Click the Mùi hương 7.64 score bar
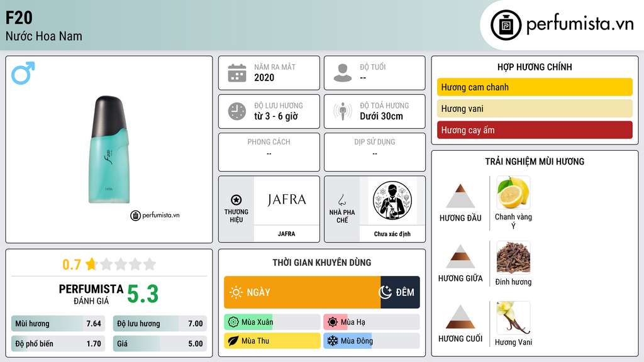Image resolution: width=644 pixels, height=362 pixels. pos(58,324)
